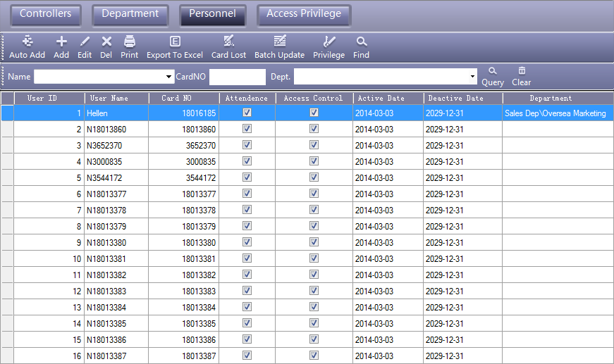614x364 pixels.
Task: Click Active Date of user N3652370
Action: [374, 146]
